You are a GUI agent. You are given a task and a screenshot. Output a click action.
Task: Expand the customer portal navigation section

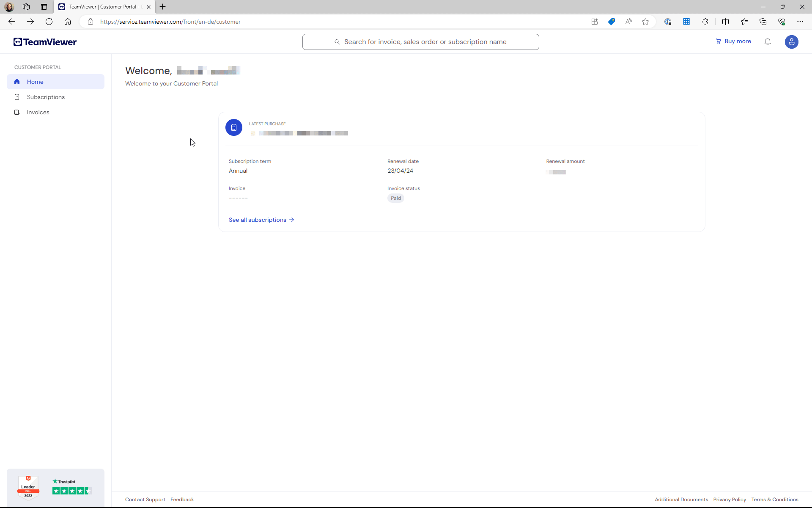[x=37, y=67]
